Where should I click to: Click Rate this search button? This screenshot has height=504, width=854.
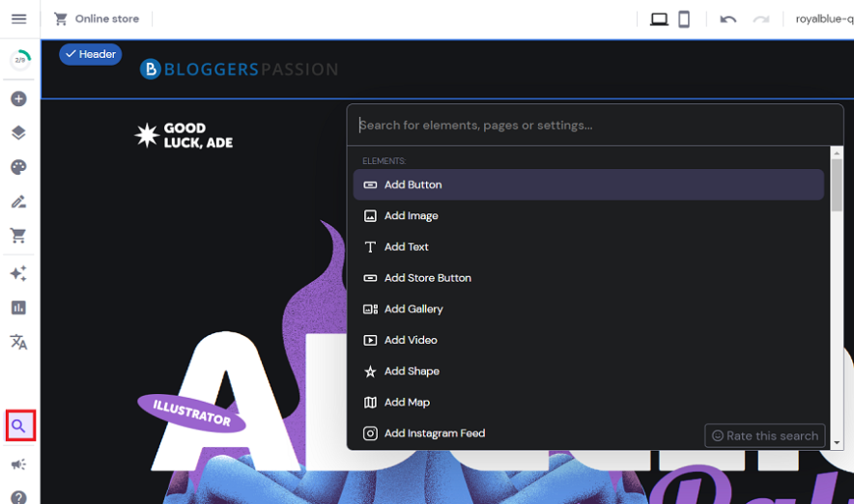tap(765, 435)
